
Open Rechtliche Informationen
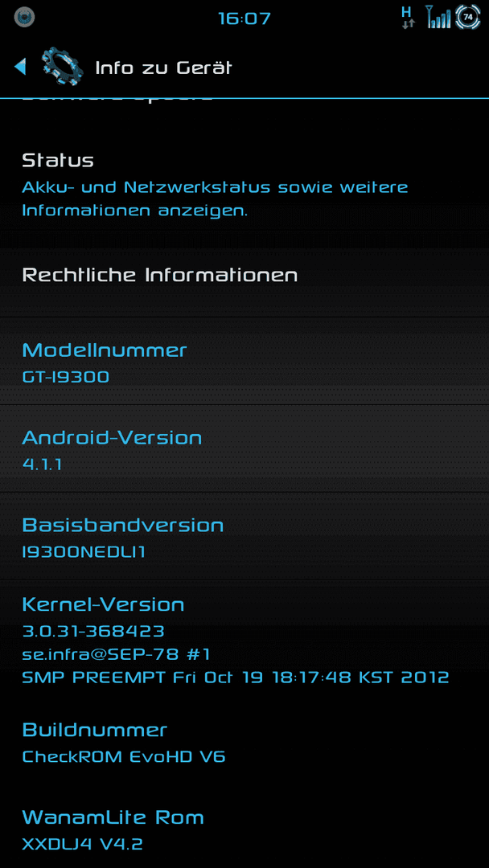click(x=244, y=275)
